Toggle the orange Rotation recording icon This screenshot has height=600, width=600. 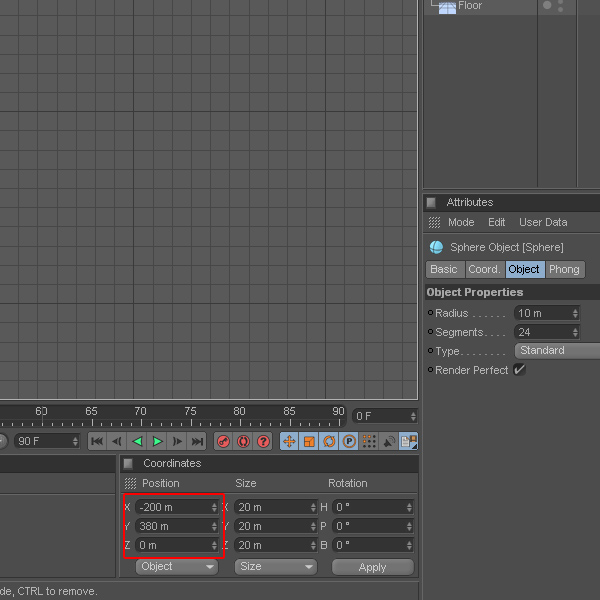[x=329, y=441]
